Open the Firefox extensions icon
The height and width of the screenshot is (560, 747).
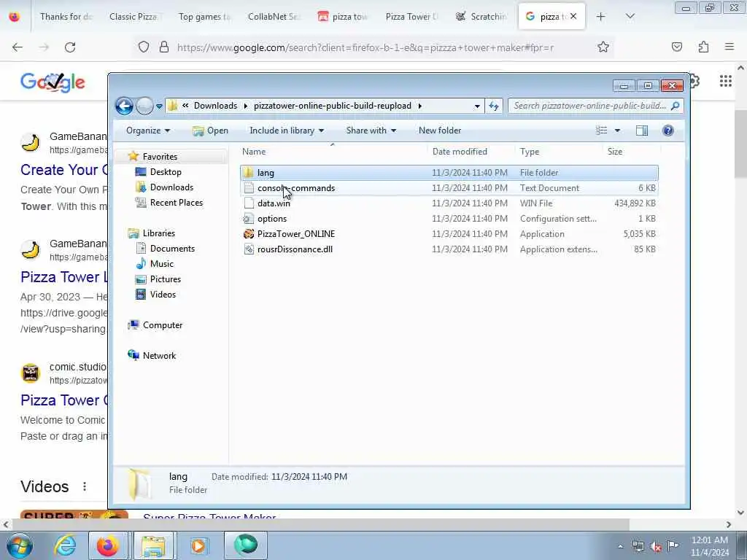(703, 47)
